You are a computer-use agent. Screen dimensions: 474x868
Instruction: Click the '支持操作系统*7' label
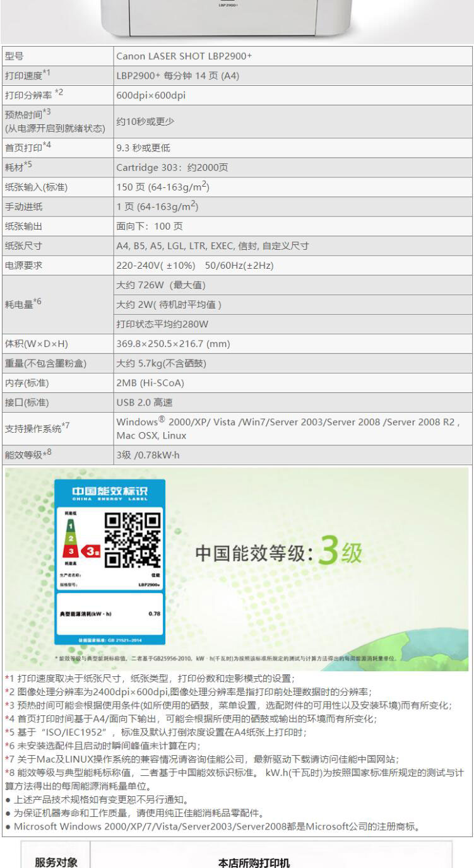pyautogui.click(x=37, y=428)
